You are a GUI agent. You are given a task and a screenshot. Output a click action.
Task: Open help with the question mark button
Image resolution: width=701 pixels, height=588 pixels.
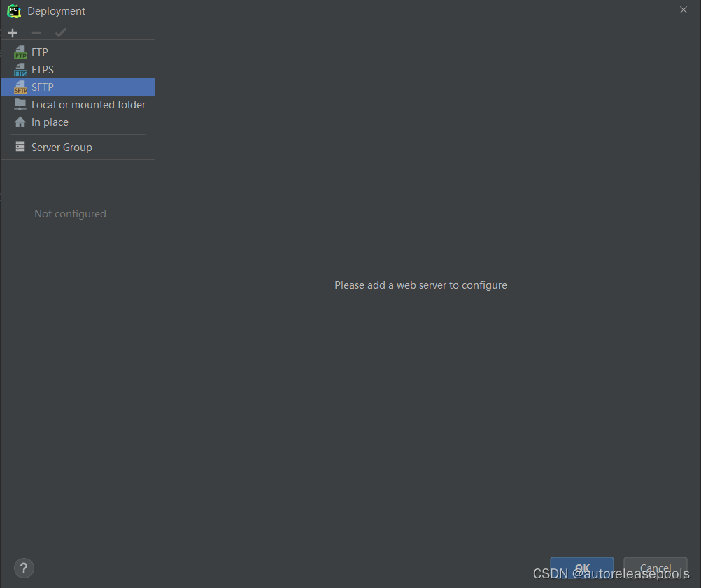(x=24, y=568)
